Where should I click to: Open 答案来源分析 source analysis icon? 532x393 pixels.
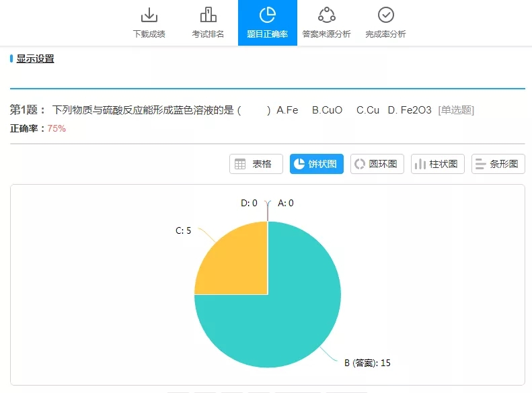327,15
